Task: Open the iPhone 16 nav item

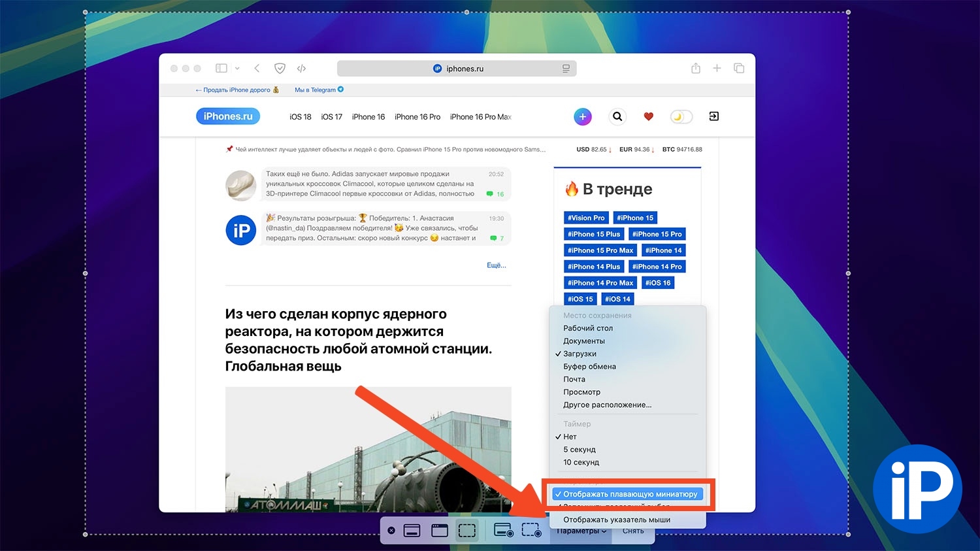Action: (x=368, y=117)
